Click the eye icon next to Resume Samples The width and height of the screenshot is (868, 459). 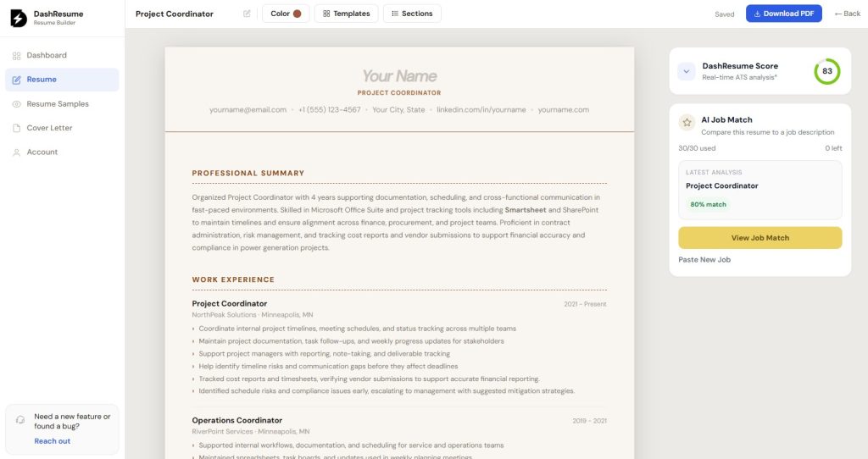17,104
